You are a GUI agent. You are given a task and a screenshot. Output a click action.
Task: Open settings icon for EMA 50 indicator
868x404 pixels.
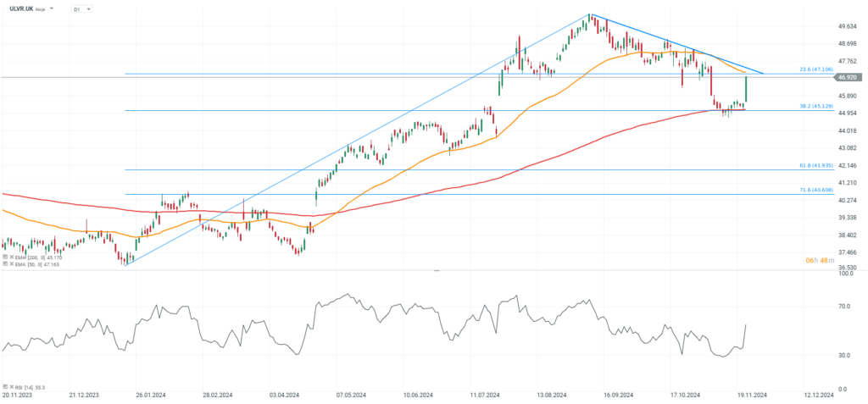[5, 264]
